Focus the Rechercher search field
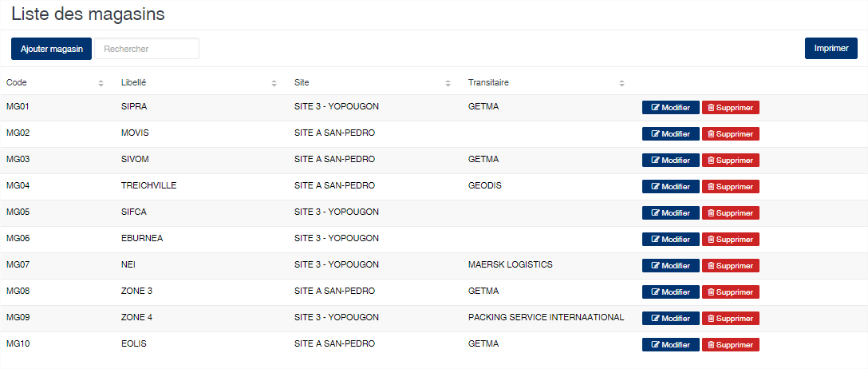Viewport: 868px width, 369px height. click(x=147, y=49)
